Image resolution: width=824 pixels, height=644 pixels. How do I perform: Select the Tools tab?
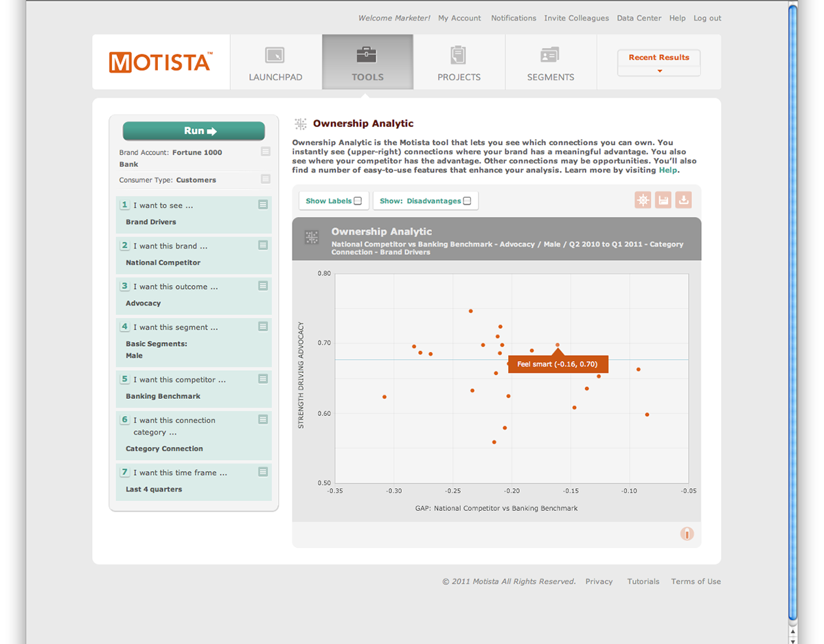tap(367, 62)
